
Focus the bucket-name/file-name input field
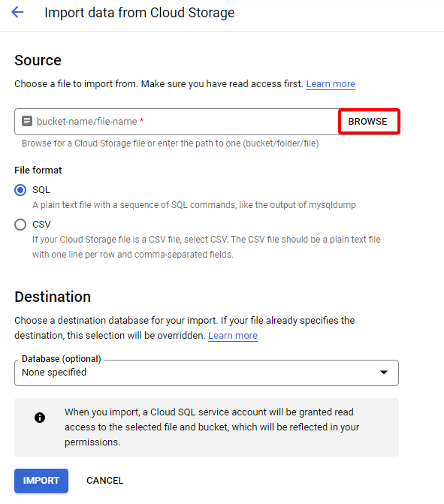pyautogui.click(x=177, y=122)
